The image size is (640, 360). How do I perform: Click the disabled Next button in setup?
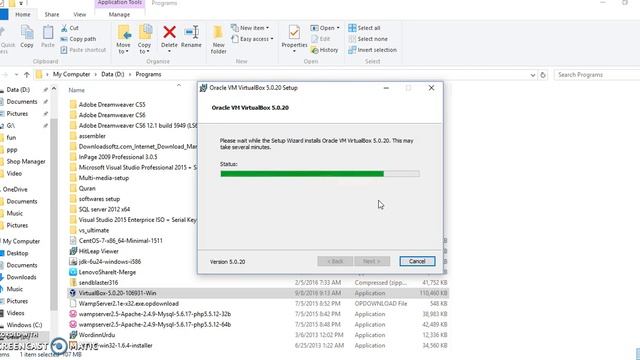[372, 262]
